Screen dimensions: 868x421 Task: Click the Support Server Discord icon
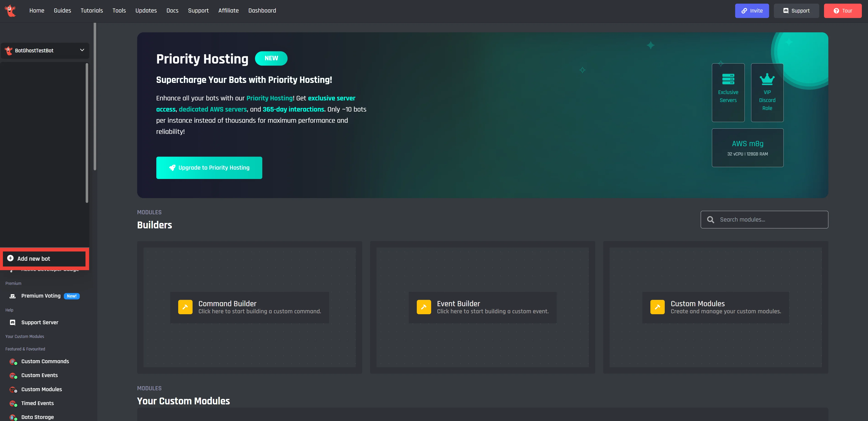(x=13, y=323)
